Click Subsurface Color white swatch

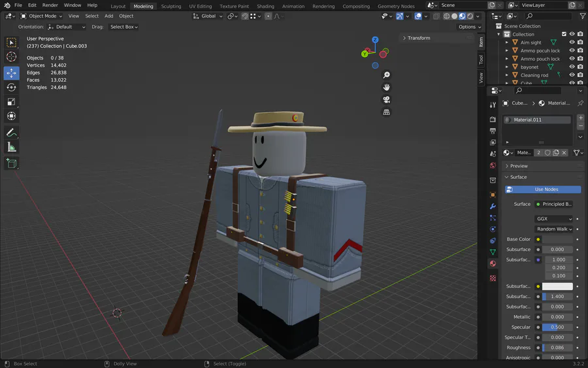point(558,286)
